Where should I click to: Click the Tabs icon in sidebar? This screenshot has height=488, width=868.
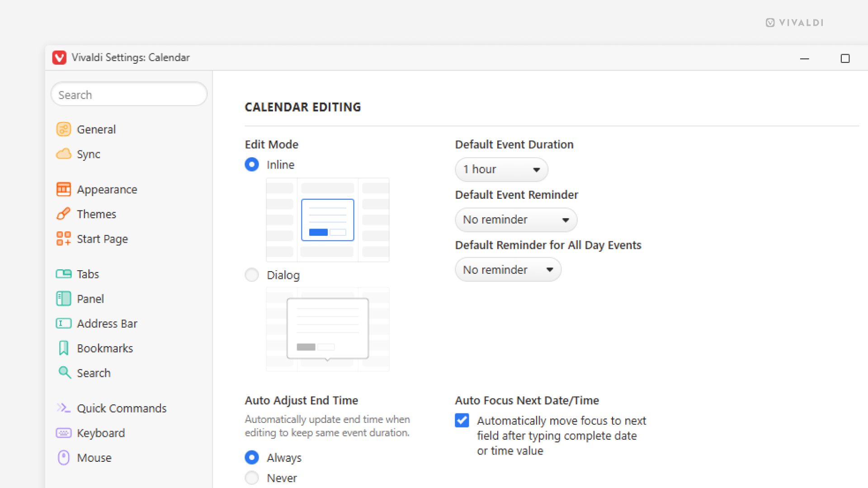point(63,274)
